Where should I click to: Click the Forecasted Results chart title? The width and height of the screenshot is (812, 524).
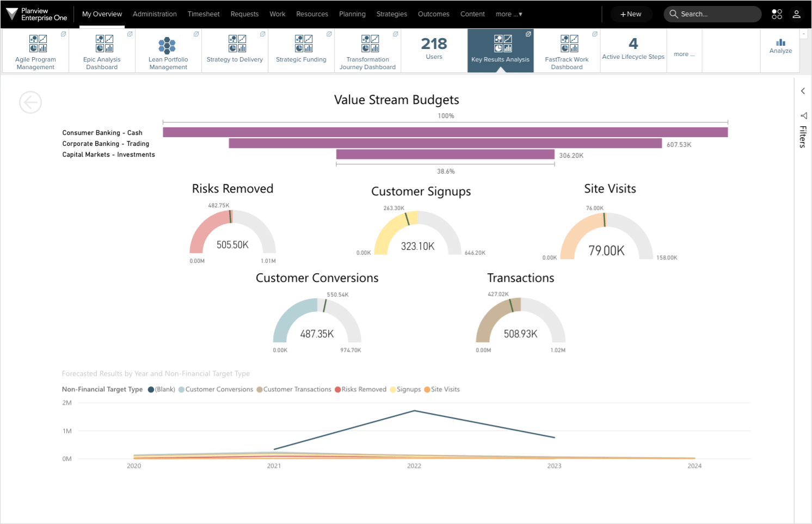[156, 374]
